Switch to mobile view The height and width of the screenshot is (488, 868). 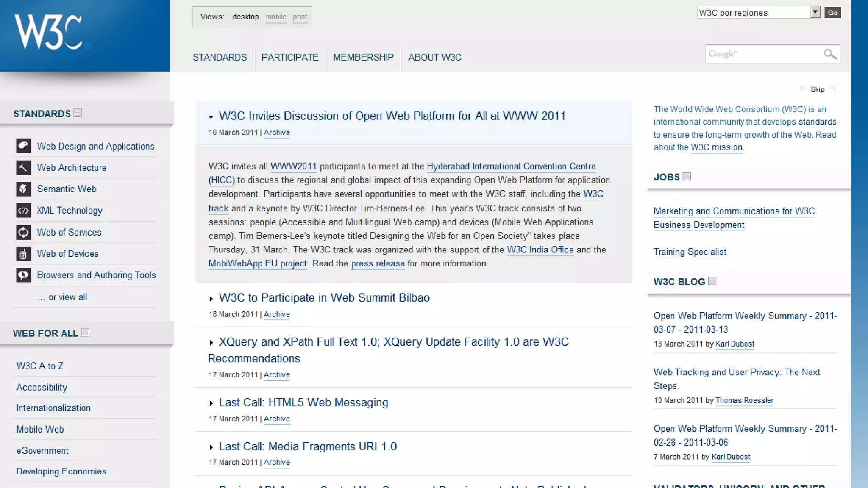[276, 17]
